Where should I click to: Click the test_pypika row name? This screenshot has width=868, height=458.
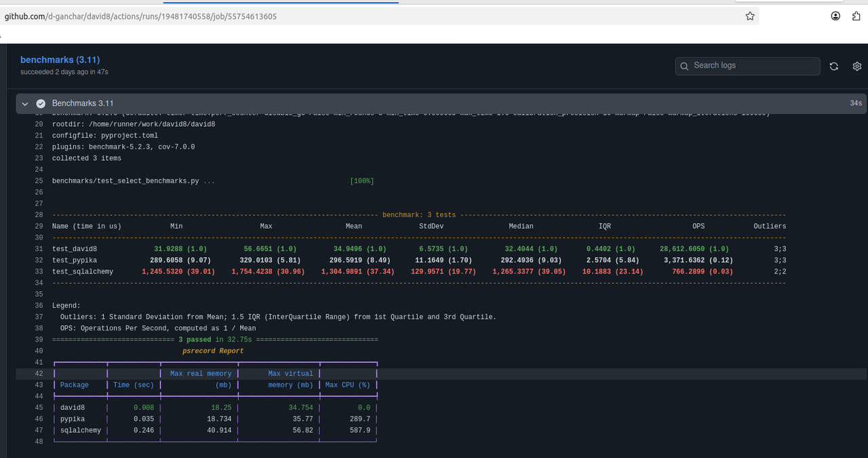[x=75, y=261]
